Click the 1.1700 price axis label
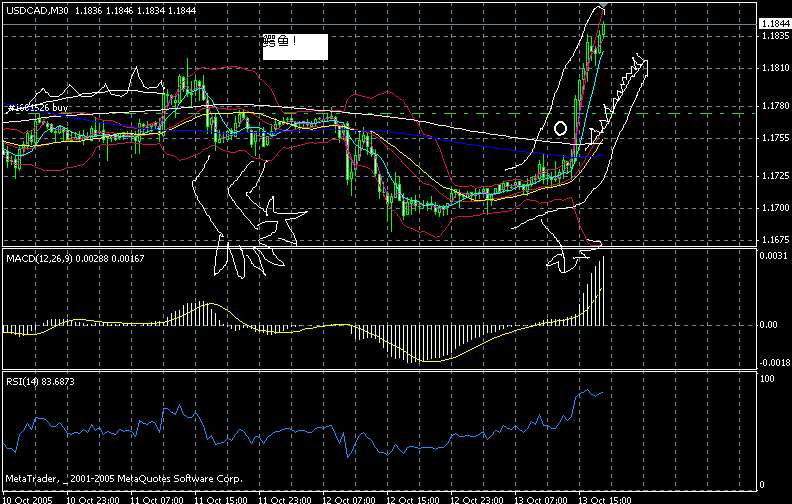This screenshot has height=504, width=792. tap(775, 208)
